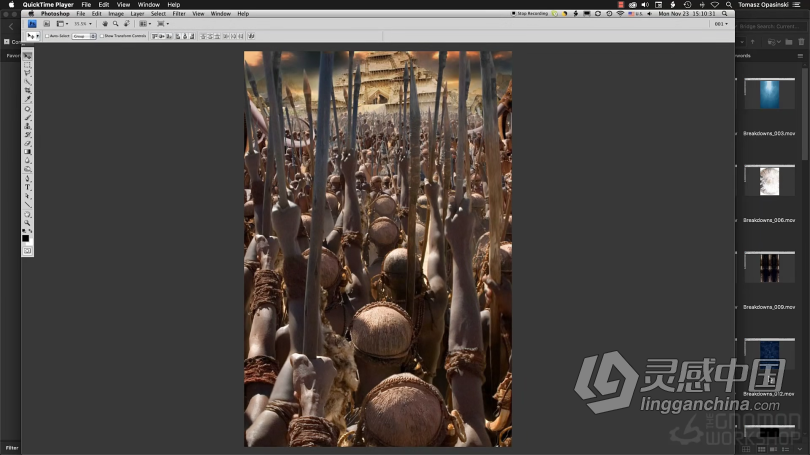Swap the foreground and background colors
Screen dimensions: 810x455
click(30, 231)
